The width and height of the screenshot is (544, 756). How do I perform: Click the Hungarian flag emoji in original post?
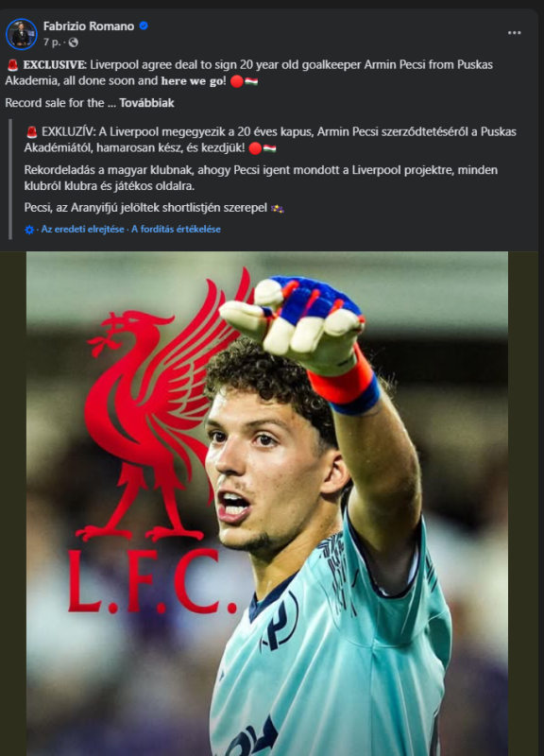[x=251, y=81]
